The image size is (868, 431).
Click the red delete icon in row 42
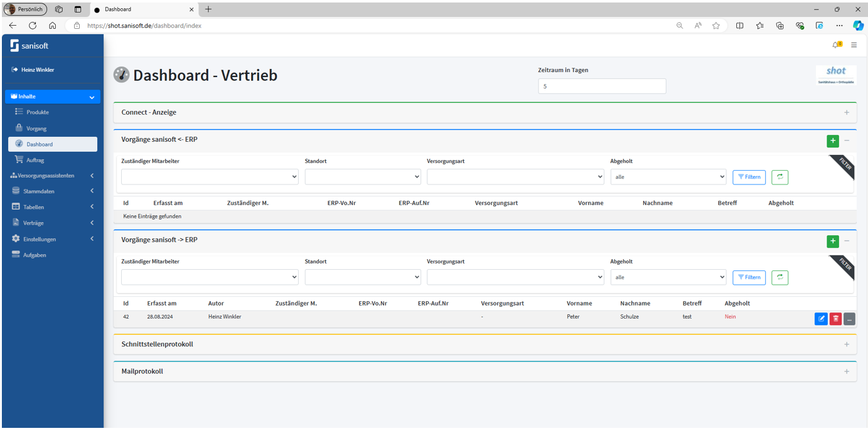pos(835,319)
